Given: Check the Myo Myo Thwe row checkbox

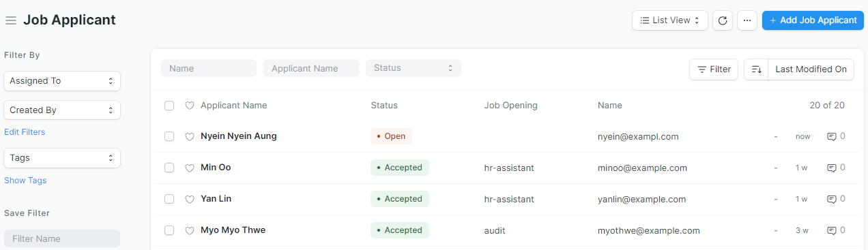Looking at the screenshot, I should pyautogui.click(x=169, y=230).
